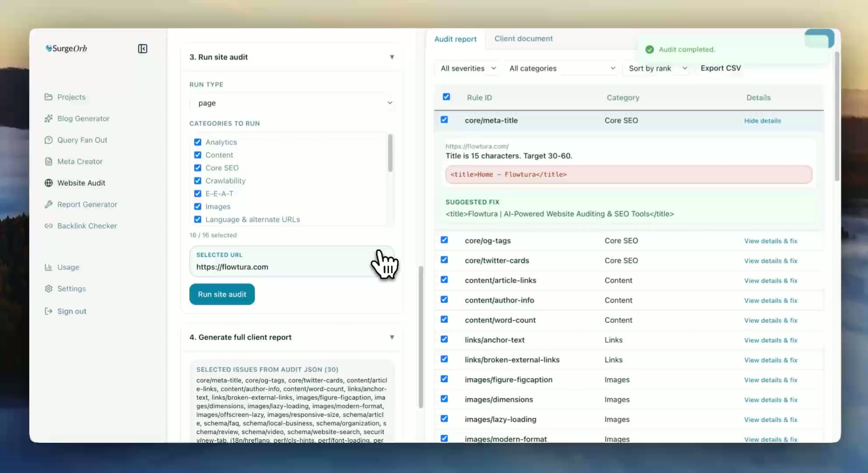Uncheck the Crawlability category
This screenshot has height=473, width=868.
pos(198,180)
